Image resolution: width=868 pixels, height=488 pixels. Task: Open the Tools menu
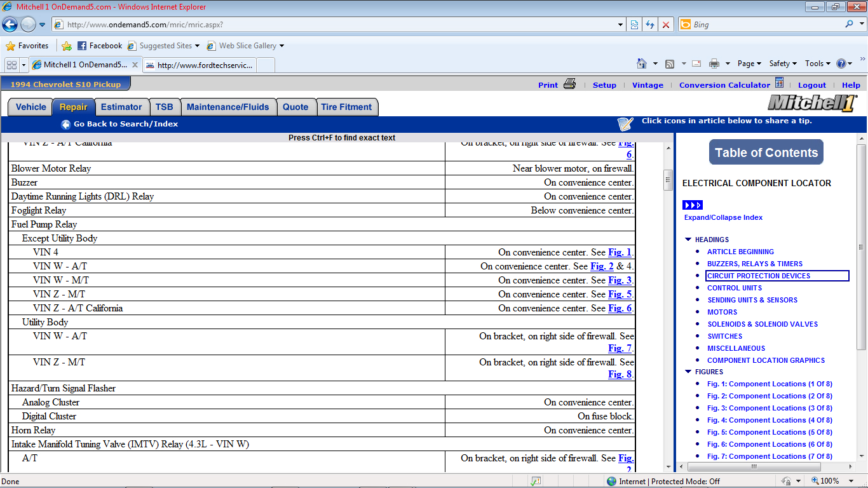(x=818, y=64)
